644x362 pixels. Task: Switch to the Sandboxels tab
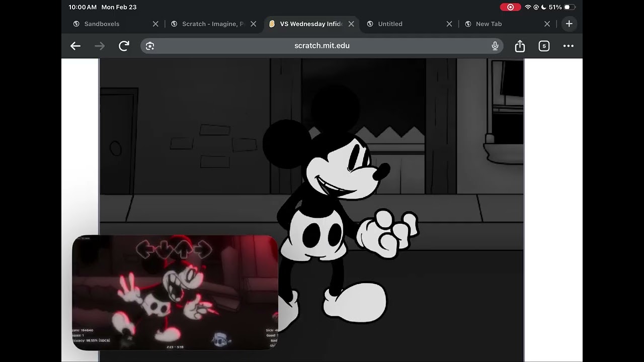click(x=116, y=24)
